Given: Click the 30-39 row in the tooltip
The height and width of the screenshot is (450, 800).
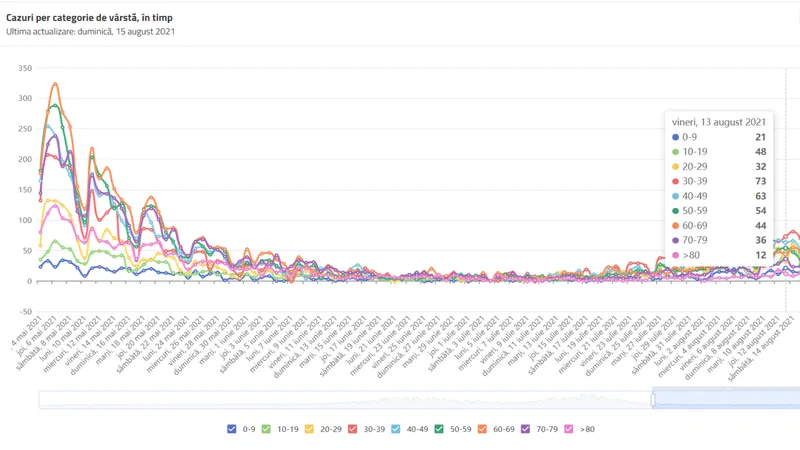Looking at the screenshot, I should pos(718,181).
